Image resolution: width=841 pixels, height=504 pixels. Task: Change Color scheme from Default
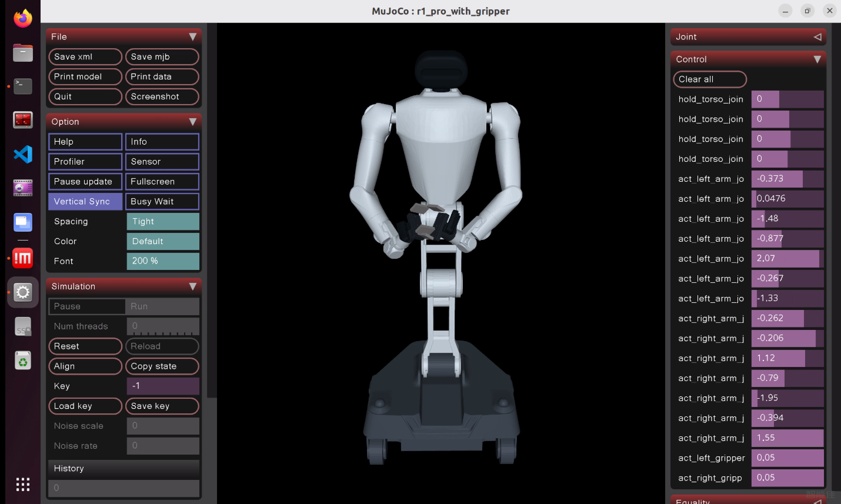(163, 241)
